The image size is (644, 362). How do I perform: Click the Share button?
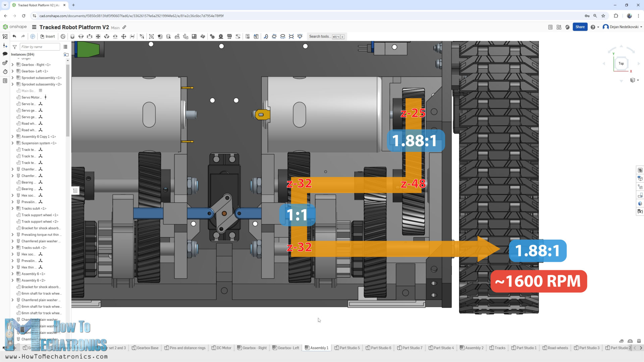tap(580, 27)
